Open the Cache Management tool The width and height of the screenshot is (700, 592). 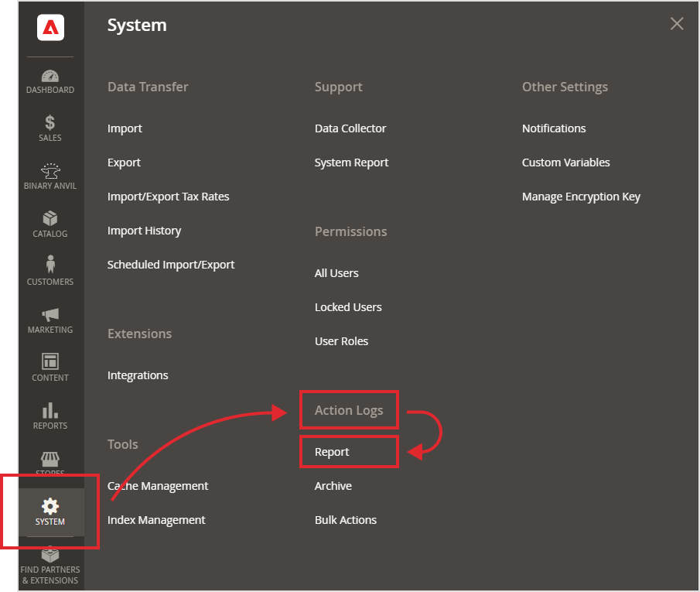click(x=158, y=486)
